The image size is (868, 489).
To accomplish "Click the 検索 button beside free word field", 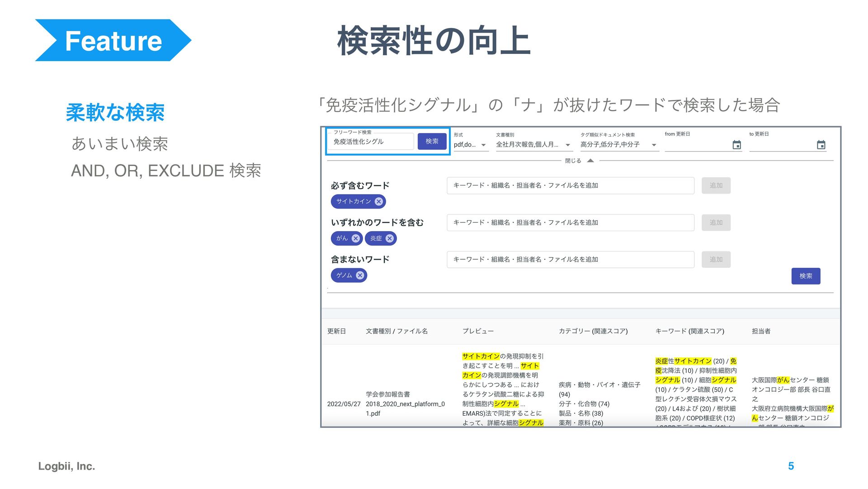I will click(x=432, y=142).
